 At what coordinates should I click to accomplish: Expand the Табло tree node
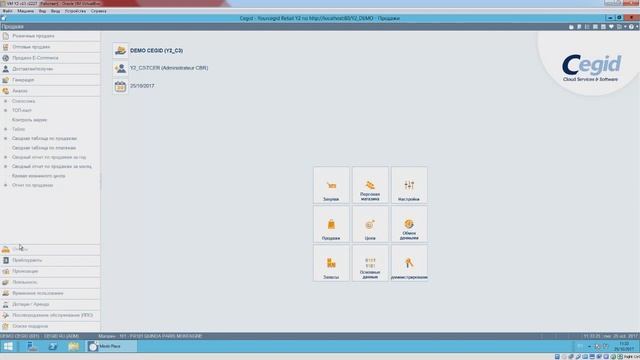5,129
